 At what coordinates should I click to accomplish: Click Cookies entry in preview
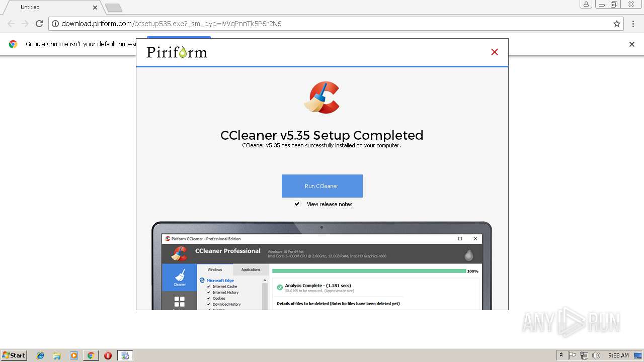219,299
